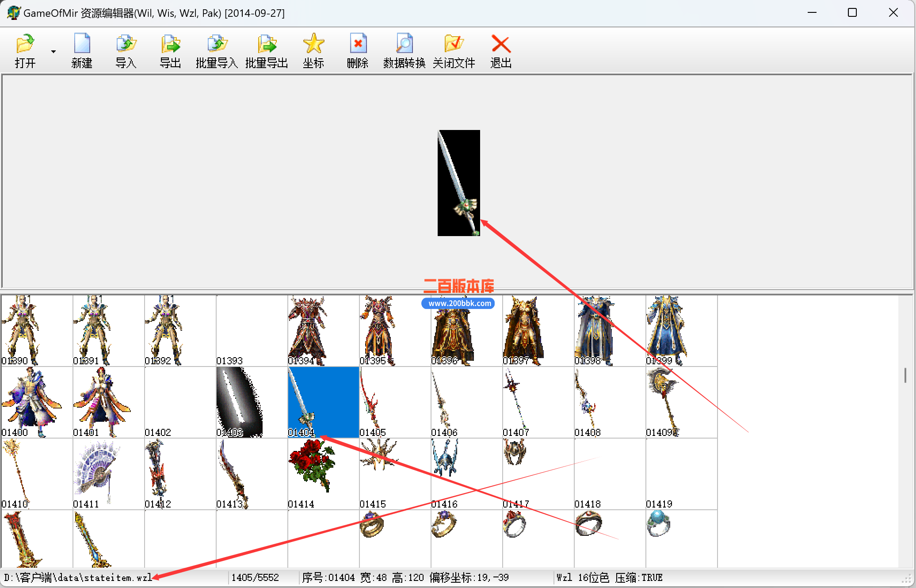
Task: Maximize the GameOfMir window
Action: (x=852, y=12)
